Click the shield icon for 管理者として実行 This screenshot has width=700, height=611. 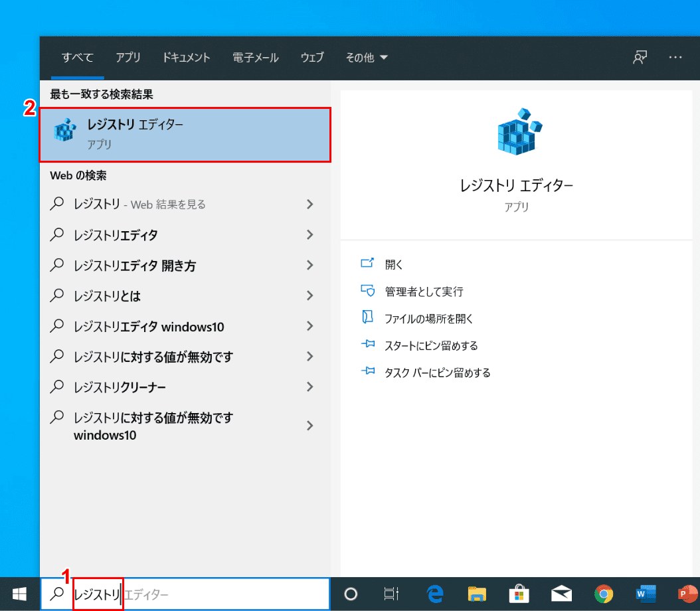pyautogui.click(x=367, y=290)
